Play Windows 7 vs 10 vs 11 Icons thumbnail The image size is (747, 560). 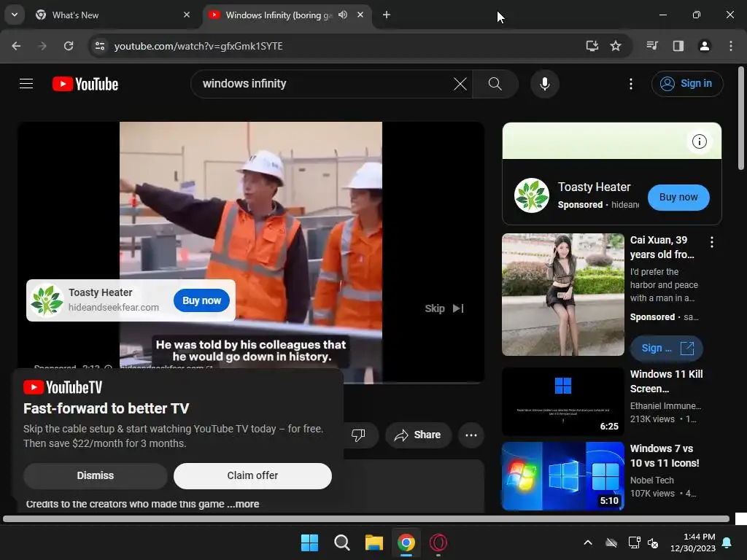(562, 476)
